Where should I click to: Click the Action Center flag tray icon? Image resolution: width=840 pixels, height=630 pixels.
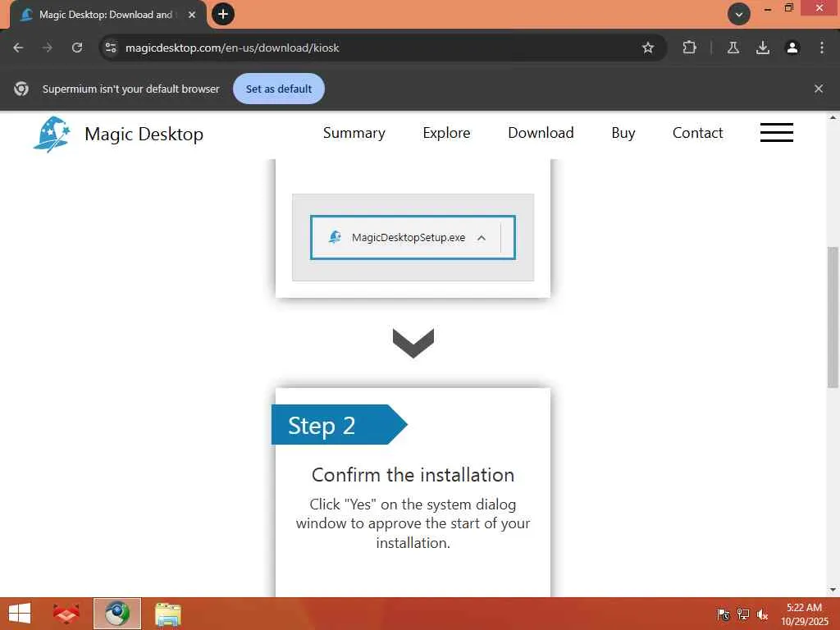coord(724,614)
